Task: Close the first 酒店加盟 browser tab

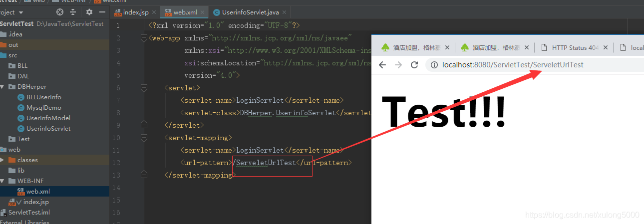Action: [447, 48]
